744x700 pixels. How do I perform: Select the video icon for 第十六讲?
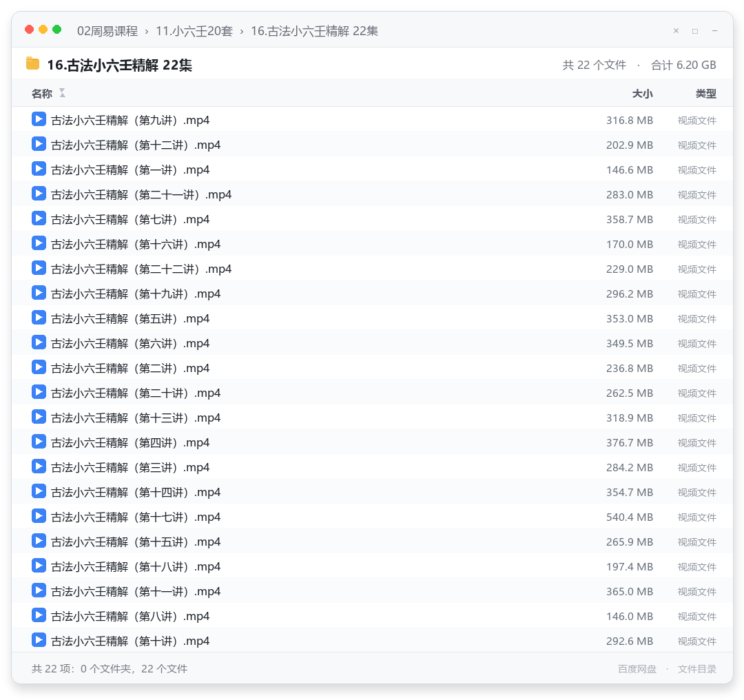click(x=39, y=243)
